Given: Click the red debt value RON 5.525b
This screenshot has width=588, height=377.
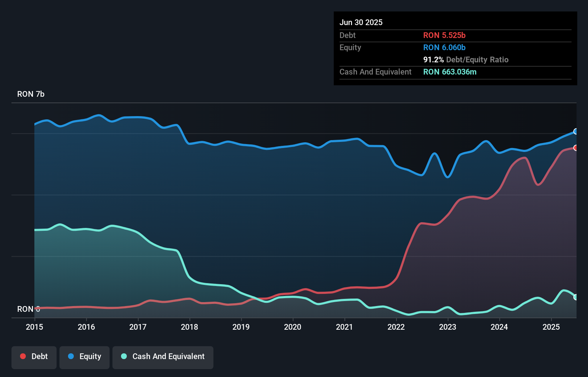Looking at the screenshot, I should pos(444,35).
